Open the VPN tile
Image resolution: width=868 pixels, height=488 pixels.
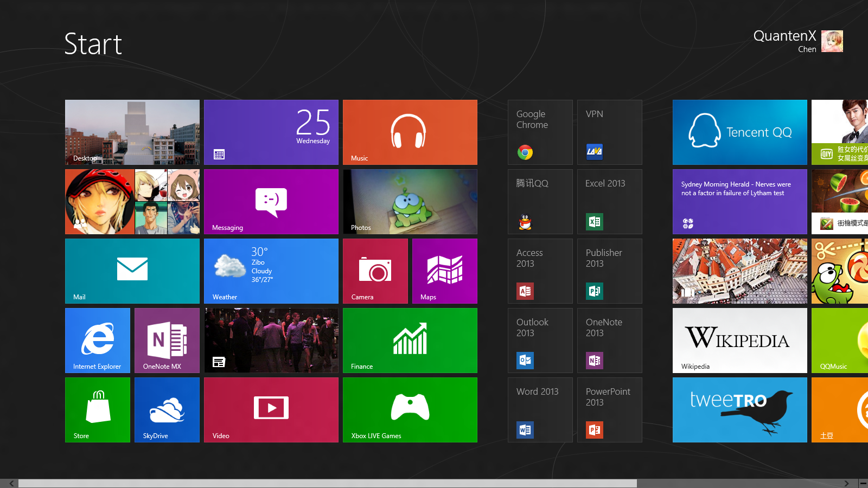610,132
